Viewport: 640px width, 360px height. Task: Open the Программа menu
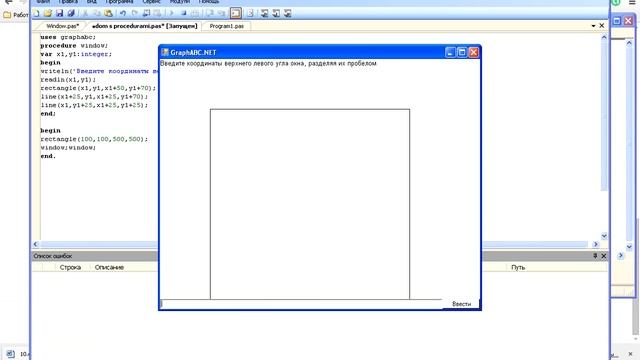point(119,2)
